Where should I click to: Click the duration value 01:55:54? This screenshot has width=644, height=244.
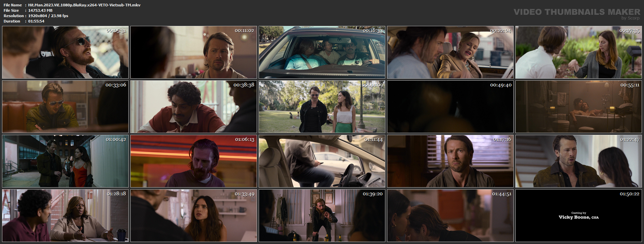point(36,21)
